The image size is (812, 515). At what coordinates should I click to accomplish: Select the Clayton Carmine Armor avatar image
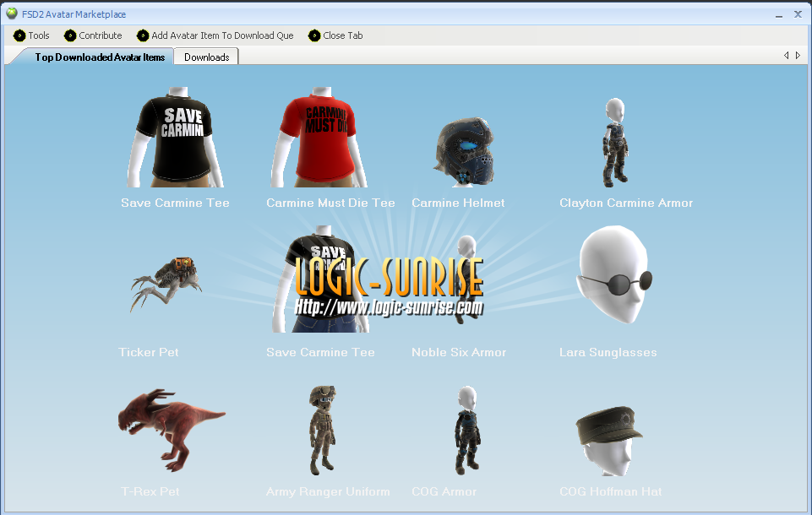(614, 143)
